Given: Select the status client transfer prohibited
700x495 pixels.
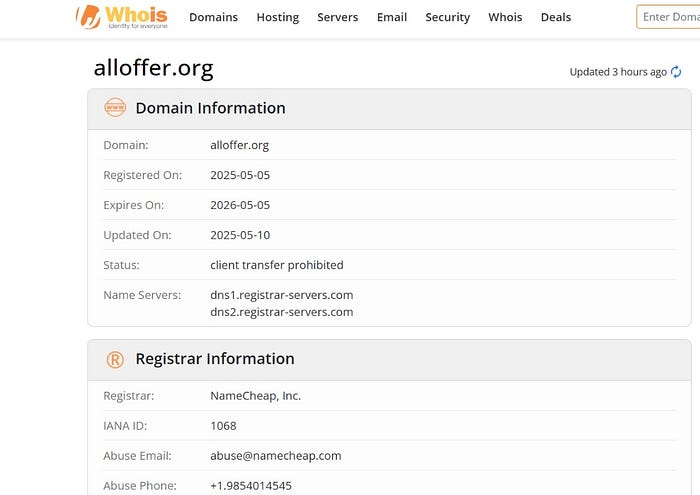Looking at the screenshot, I should pyautogui.click(x=277, y=265).
